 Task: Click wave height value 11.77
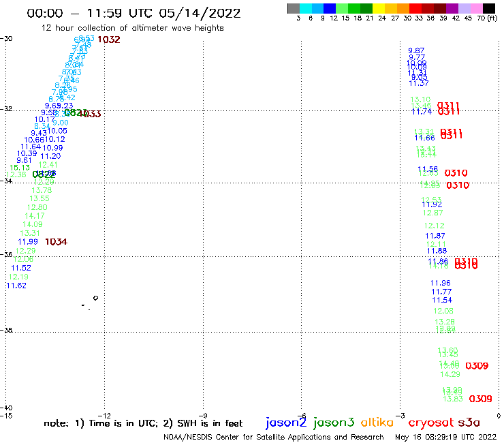tap(441, 292)
